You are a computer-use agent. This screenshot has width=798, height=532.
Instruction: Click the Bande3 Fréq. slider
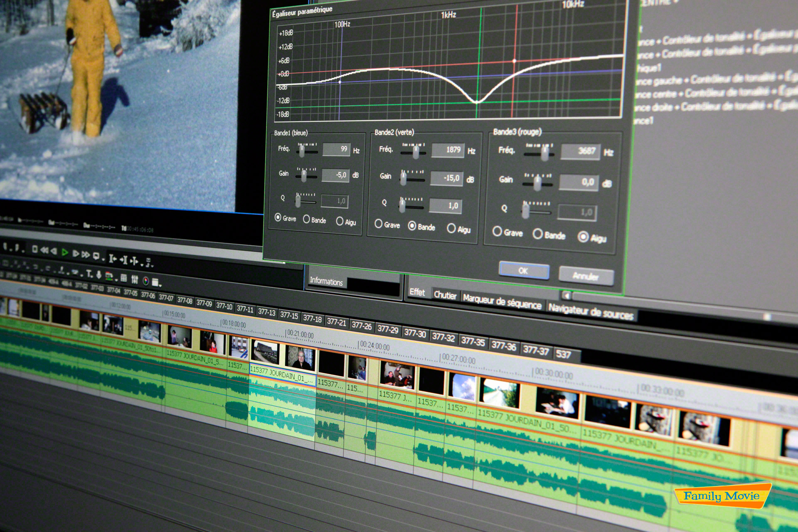pos(539,152)
